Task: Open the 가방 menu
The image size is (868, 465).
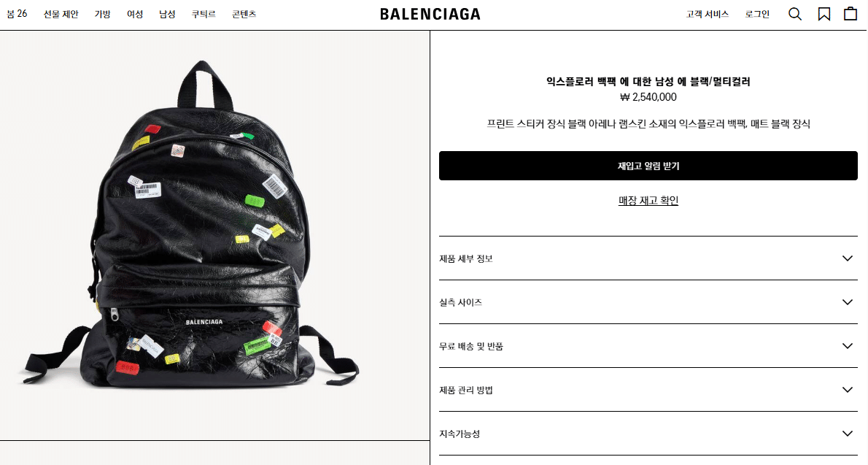Action: 102,14
